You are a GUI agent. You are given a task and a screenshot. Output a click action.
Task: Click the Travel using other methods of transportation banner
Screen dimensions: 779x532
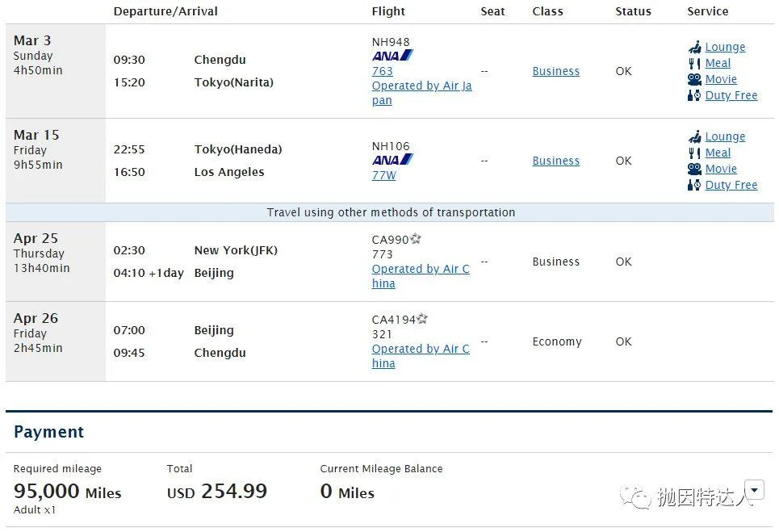[x=391, y=212]
